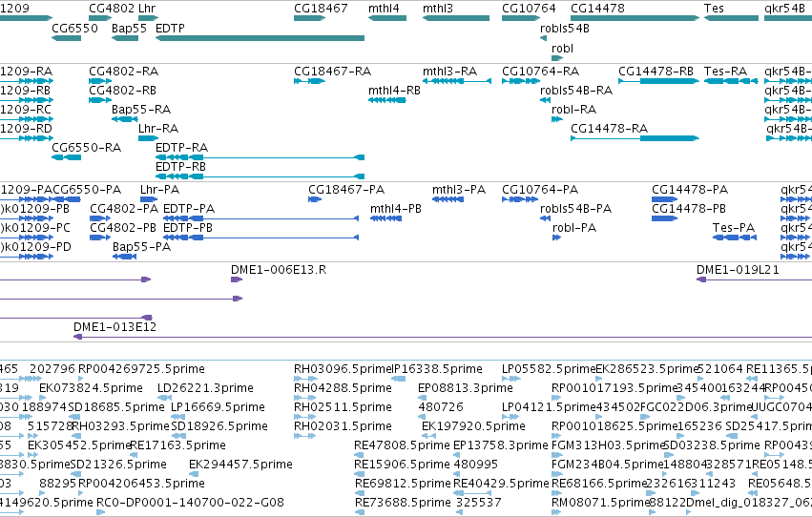Click the Tes gene label
This screenshot has width=812, height=517.
point(714,9)
